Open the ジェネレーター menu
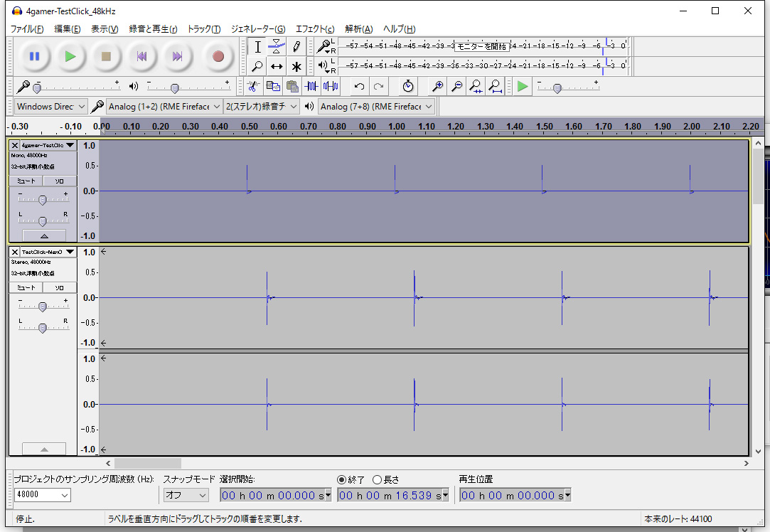Image resolution: width=770 pixels, height=532 pixels. tap(257, 29)
